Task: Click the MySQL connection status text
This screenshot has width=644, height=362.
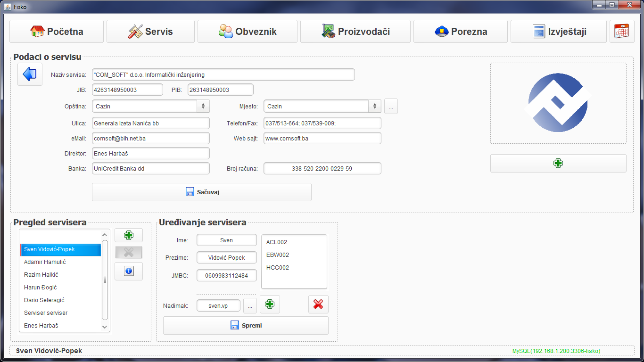Action: pyautogui.click(x=556, y=351)
